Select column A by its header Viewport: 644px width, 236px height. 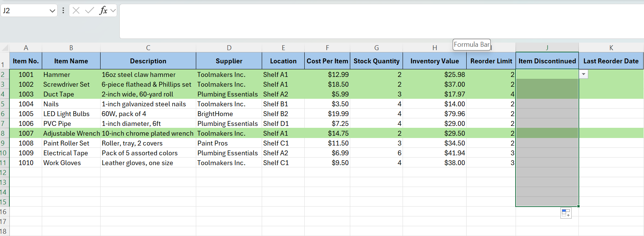click(26, 48)
